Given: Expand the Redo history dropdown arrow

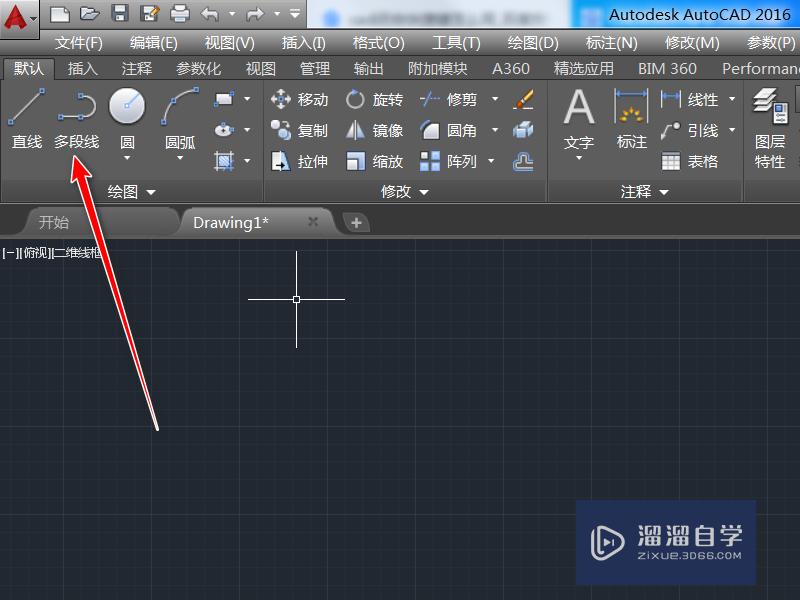Looking at the screenshot, I should pyautogui.click(x=277, y=14).
